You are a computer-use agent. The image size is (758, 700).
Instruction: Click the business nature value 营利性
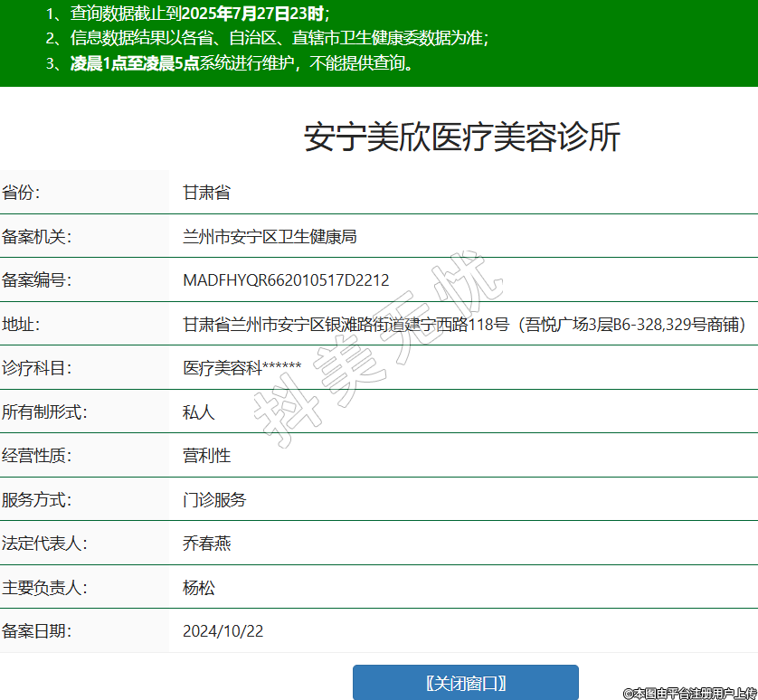pos(206,456)
